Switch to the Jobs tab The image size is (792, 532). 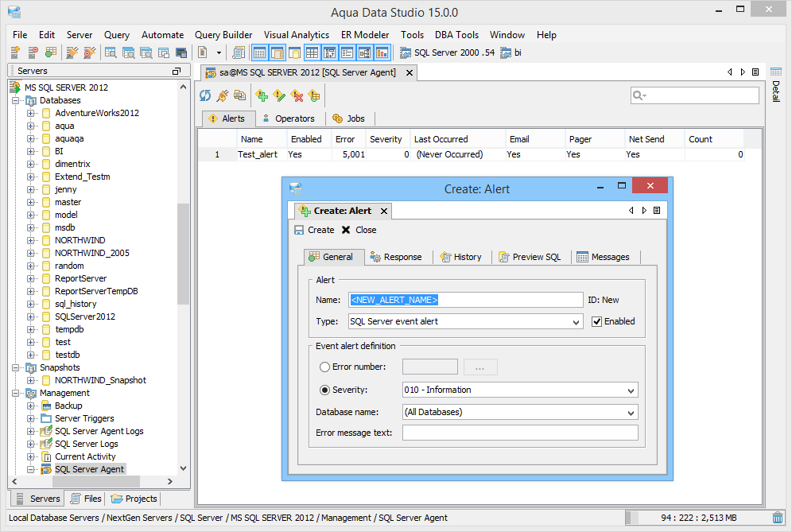point(349,118)
